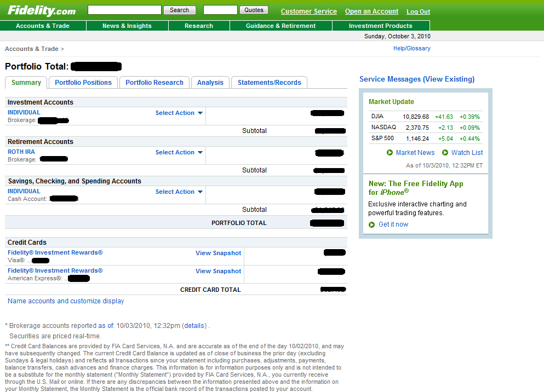Click Get it now link

(393, 224)
